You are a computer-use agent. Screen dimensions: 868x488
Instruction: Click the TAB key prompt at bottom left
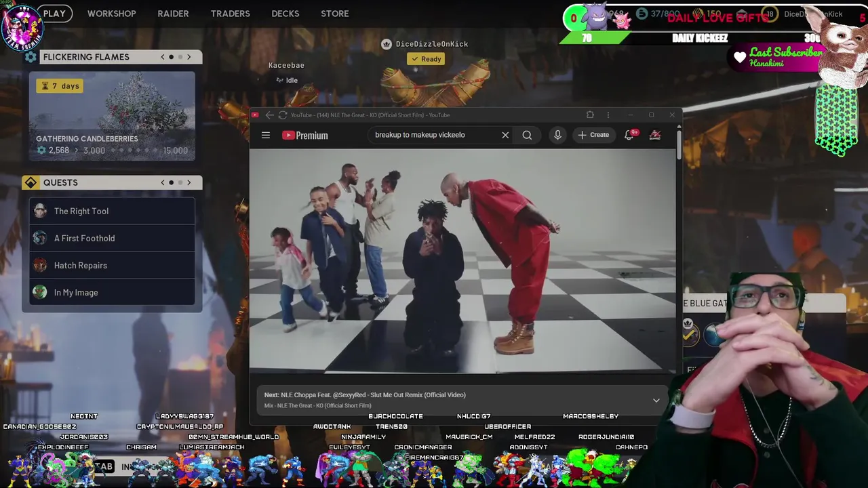pos(104,466)
